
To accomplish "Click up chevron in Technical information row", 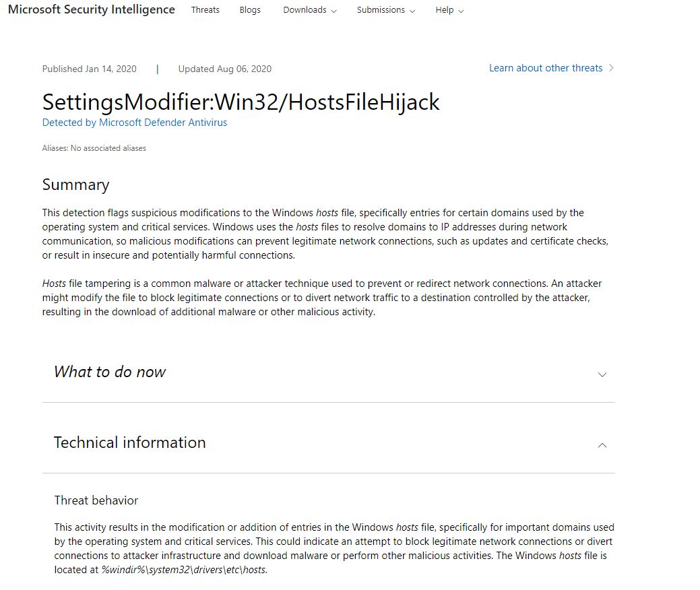I will tap(602, 445).
